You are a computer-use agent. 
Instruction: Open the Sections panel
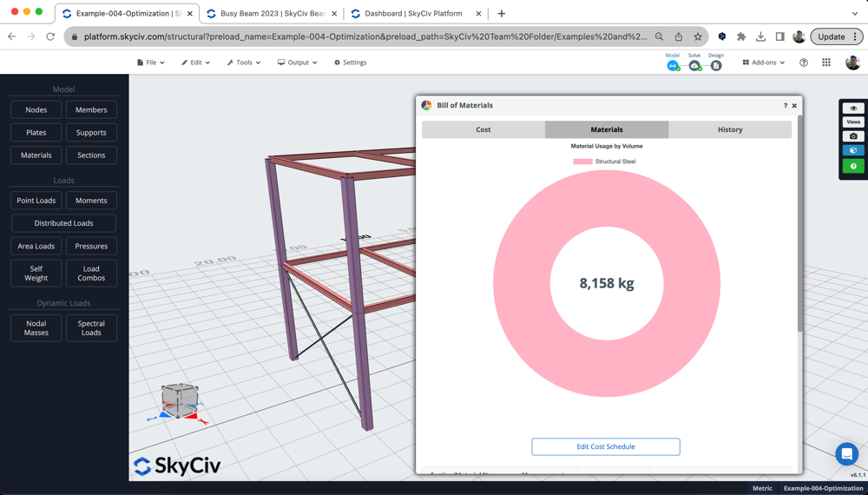coord(91,155)
